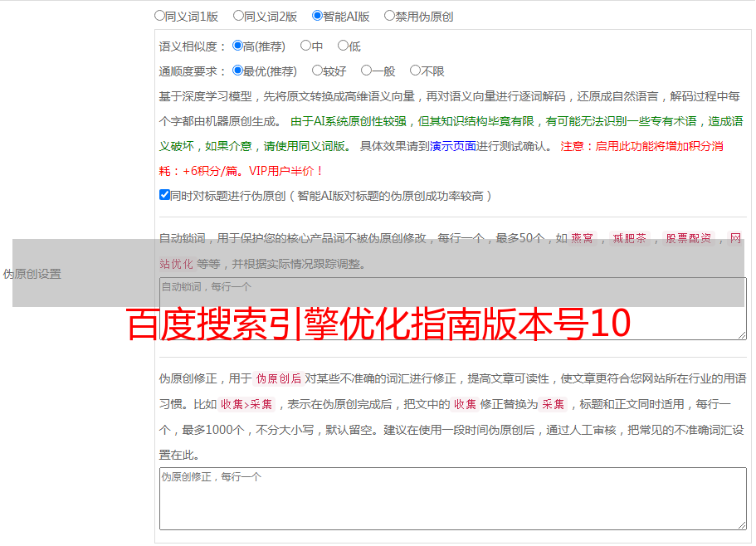
Task: Click the 通顺度要求： label
Action: (193, 72)
